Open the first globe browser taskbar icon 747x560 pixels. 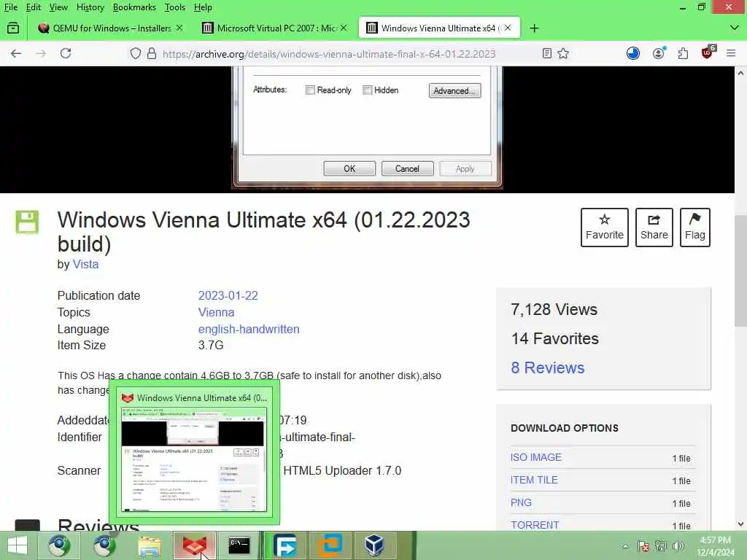click(58, 545)
